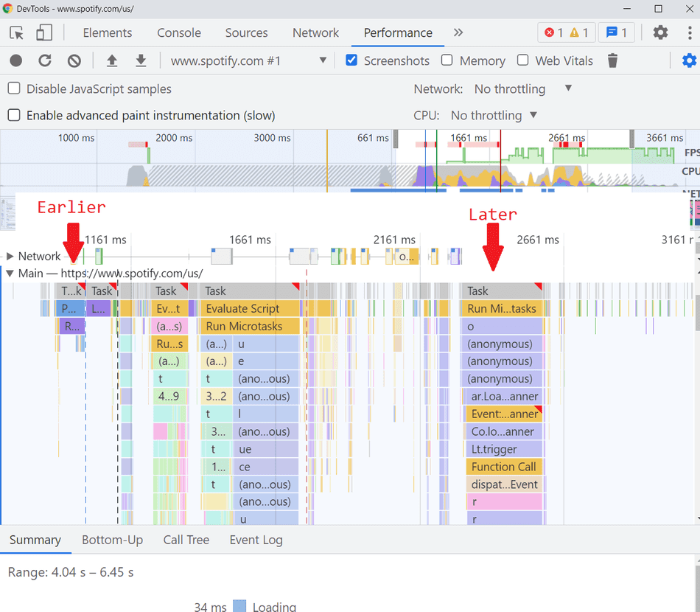Click the inspect element picker icon
The image size is (700, 612).
(x=17, y=32)
